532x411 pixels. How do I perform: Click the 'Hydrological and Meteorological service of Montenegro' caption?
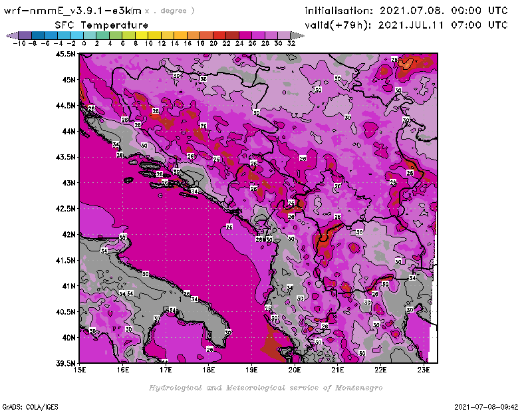pyautogui.click(x=265, y=388)
